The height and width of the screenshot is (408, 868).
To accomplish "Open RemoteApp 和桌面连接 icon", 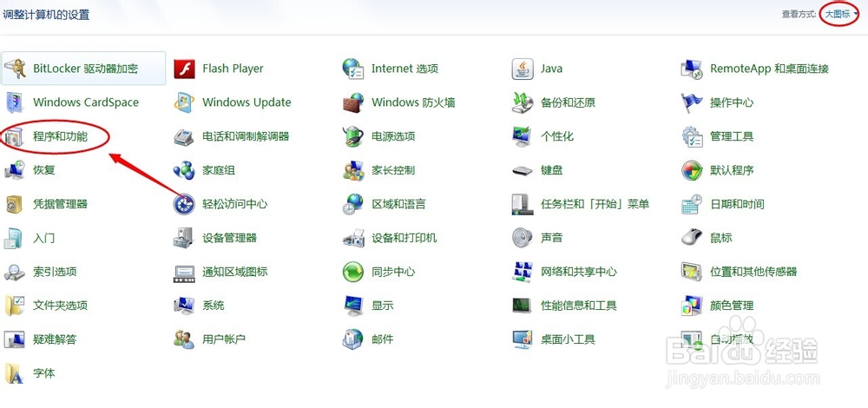I will point(692,69).
